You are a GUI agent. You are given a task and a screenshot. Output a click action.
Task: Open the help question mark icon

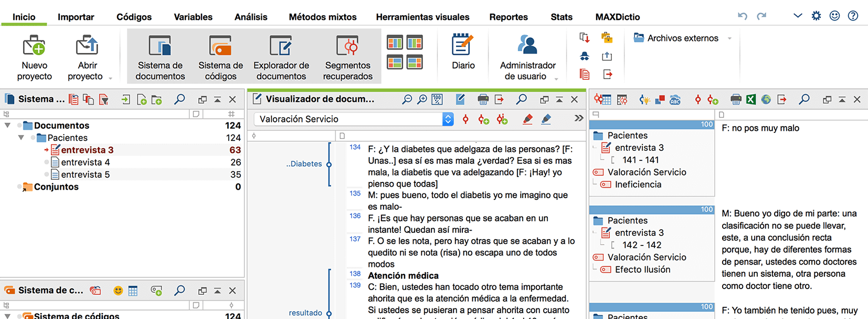pos(853,16)
